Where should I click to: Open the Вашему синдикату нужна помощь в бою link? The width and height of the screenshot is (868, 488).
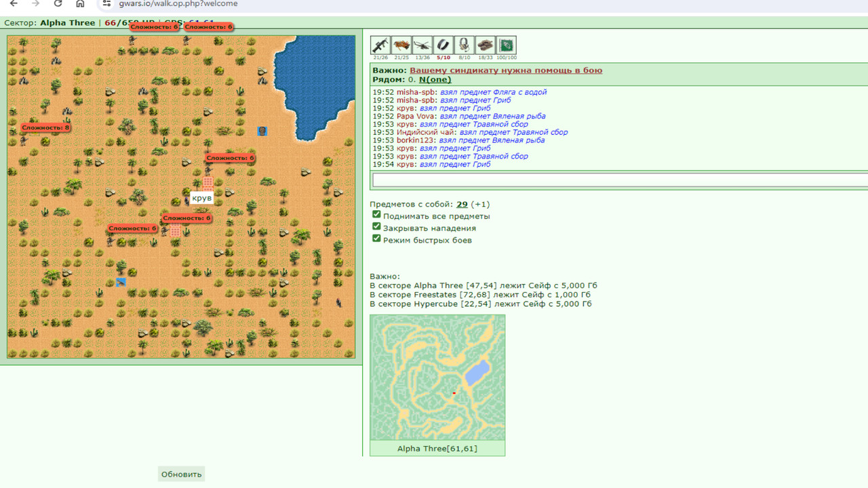coord(506,70)
